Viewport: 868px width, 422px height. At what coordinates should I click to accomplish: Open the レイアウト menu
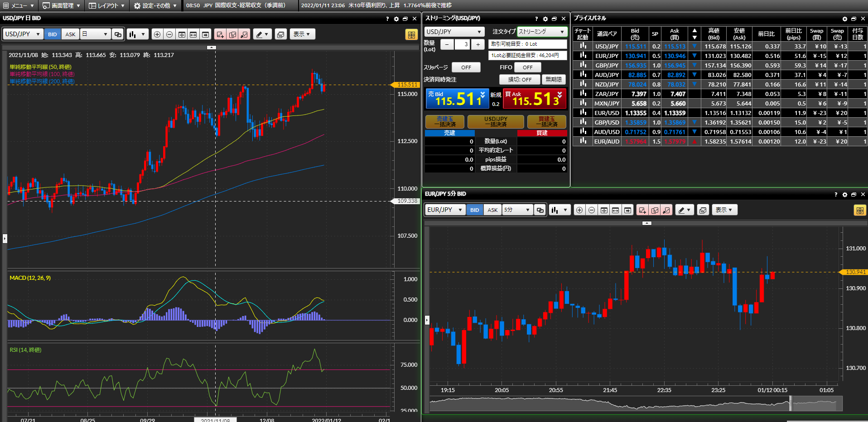click(106, 6)
